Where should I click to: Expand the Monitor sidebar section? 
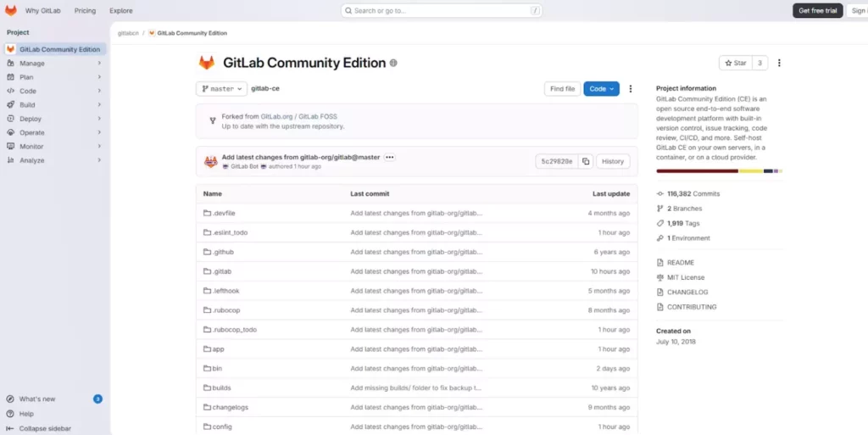pos(54,146)
